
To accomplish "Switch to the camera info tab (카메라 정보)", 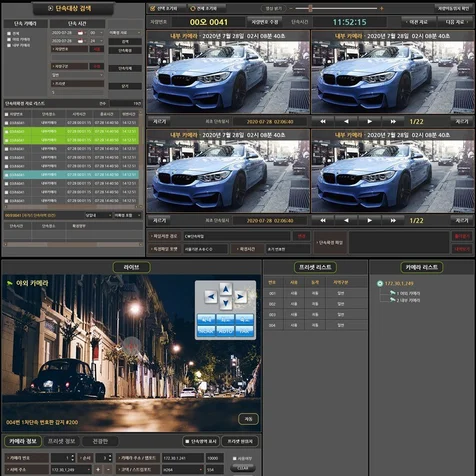I will pyautogui.click(x=23, y=441).
